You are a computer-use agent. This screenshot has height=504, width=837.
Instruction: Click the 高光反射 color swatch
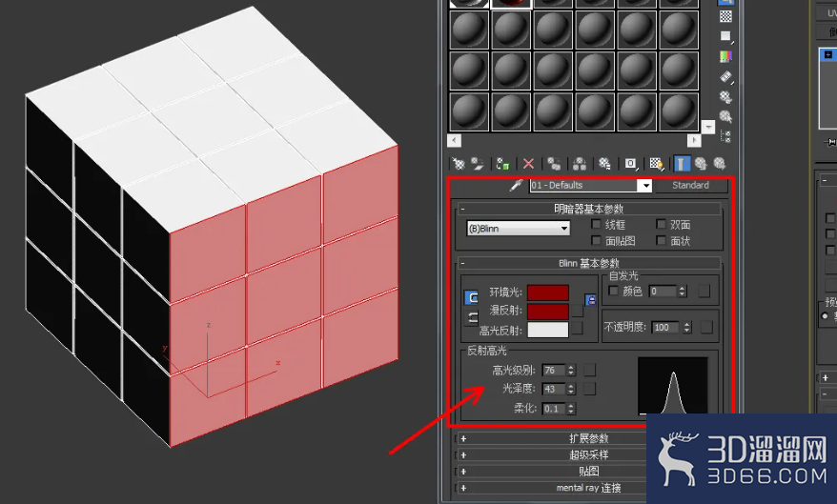click(548, 331)
